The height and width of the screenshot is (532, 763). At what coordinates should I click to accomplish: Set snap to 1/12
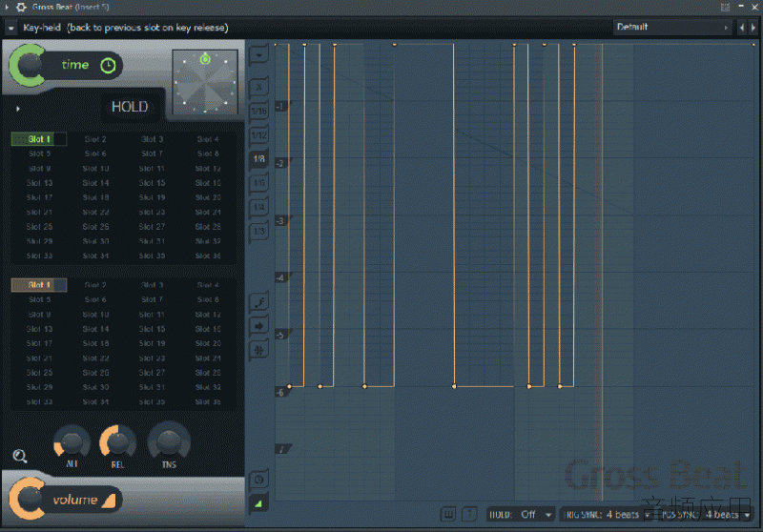(x=258, y=134)
